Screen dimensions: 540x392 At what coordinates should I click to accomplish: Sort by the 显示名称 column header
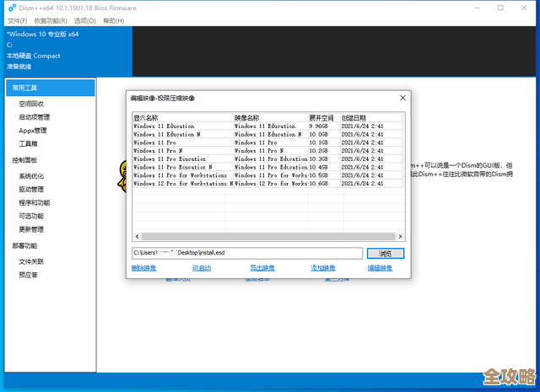pos(183,118)
